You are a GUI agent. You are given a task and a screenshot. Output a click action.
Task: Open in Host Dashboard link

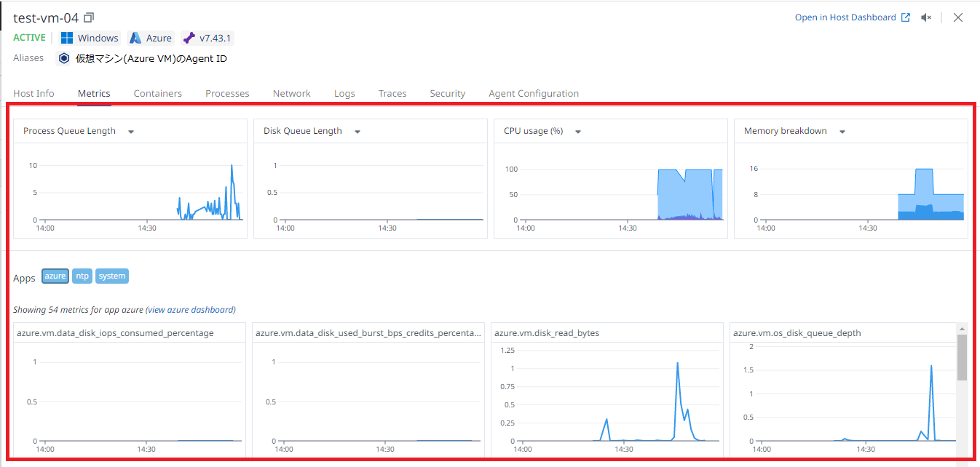click(845, 17)
